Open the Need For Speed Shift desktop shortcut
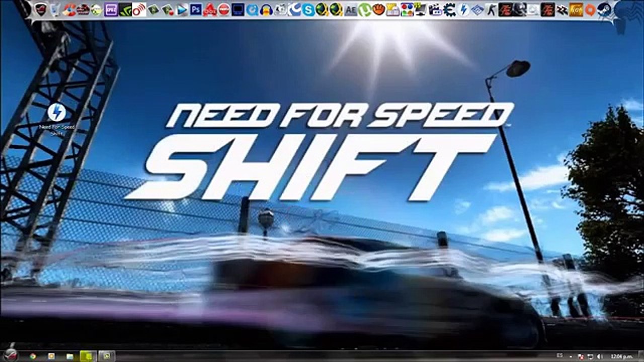644x362 pixels. (x=56, y=120)
